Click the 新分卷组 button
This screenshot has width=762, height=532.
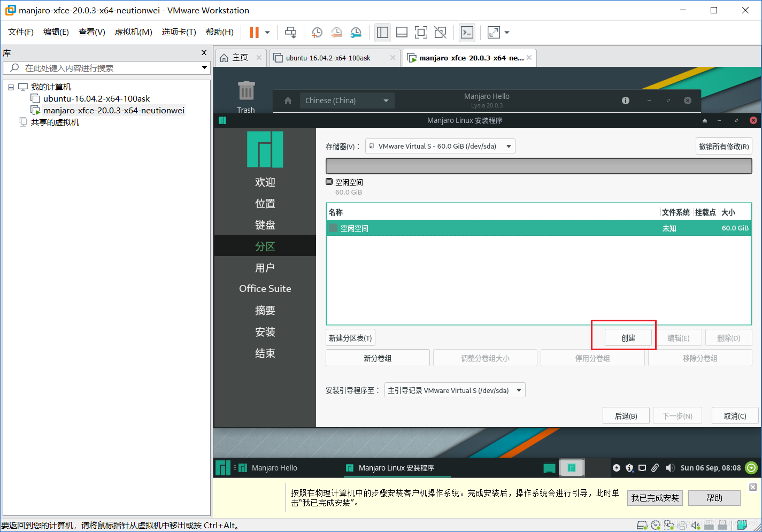[378, 358]
